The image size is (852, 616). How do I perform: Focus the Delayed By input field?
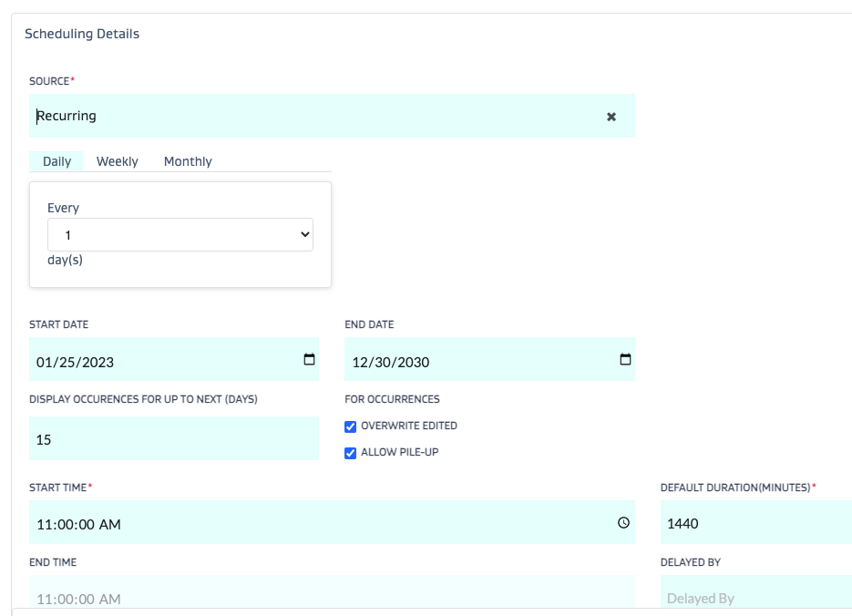pyautogui.click(x=754, y=598)
